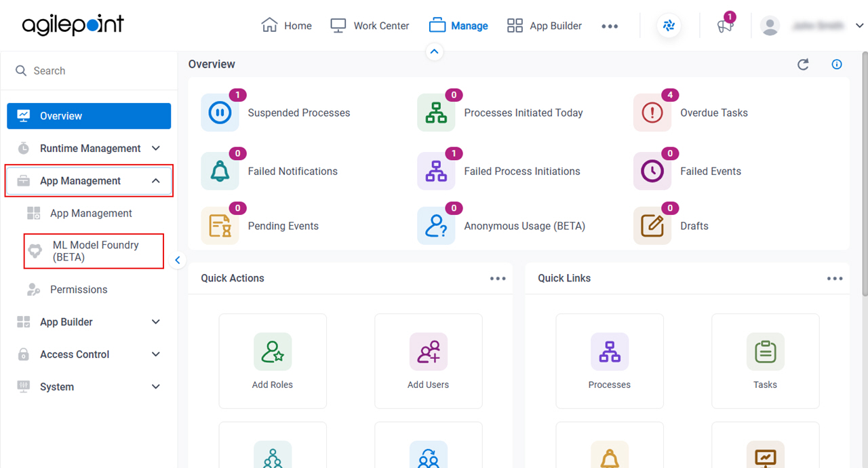Expand the user account dropdown arrow
This screenshot has width=868, height=468.
(x=859, y=26)
